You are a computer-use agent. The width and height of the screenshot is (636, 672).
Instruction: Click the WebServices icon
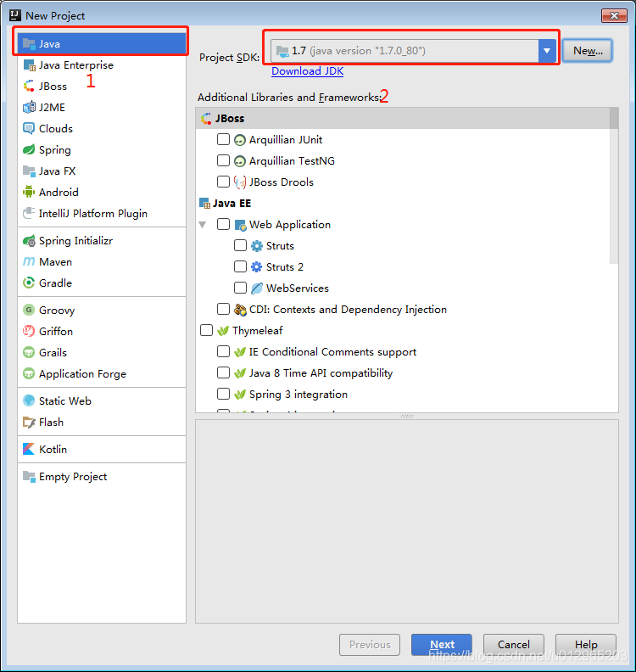pos(257,288)
